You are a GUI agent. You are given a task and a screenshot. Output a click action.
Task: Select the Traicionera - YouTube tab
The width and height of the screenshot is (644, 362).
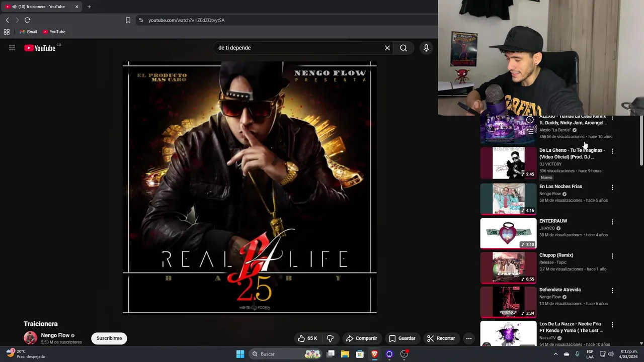tap(41, 7)
